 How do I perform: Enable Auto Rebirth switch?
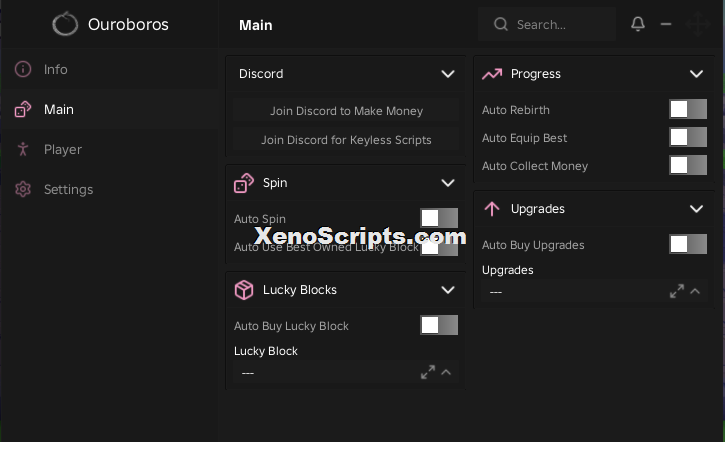pyautogui.click(x=688, y=109)
